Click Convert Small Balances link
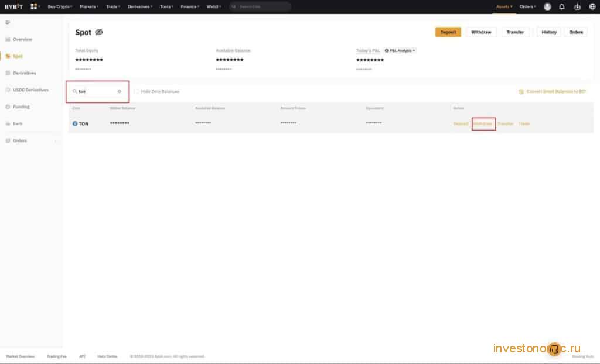 click(x=557, y=91)
